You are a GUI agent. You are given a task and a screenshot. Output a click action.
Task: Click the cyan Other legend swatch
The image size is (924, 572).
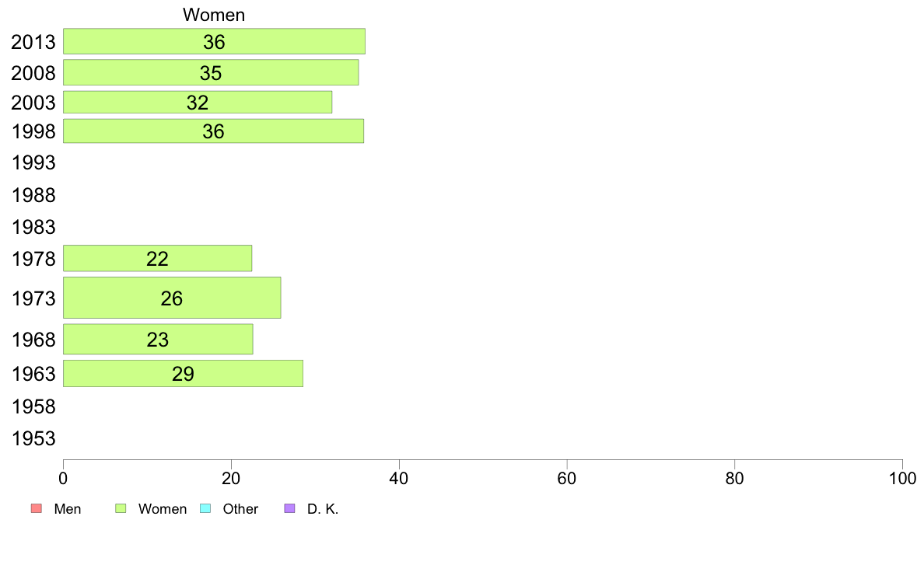(205, 508)
